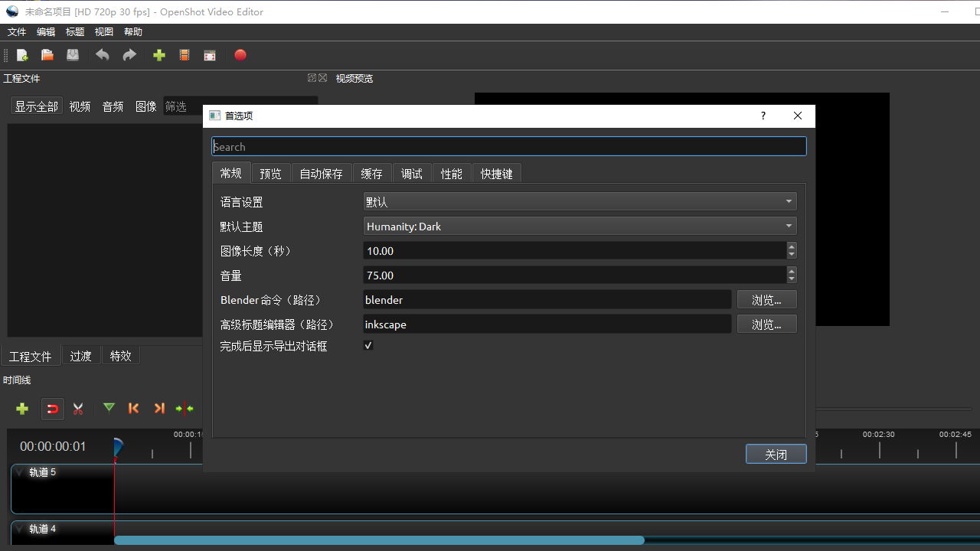This screenshot has height=551, width=980.
Task: Switch to the 自动保存 preferences tab
Action: coord(321,173)
